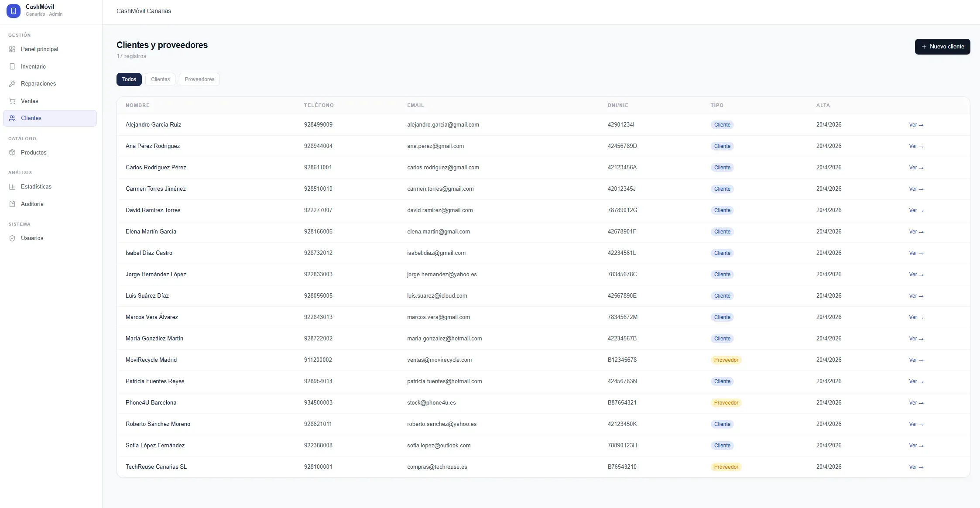Screen dimensions: 980x508
Task: Click the Reparaciones wrench icon
Action: click(x=12, y=84)
